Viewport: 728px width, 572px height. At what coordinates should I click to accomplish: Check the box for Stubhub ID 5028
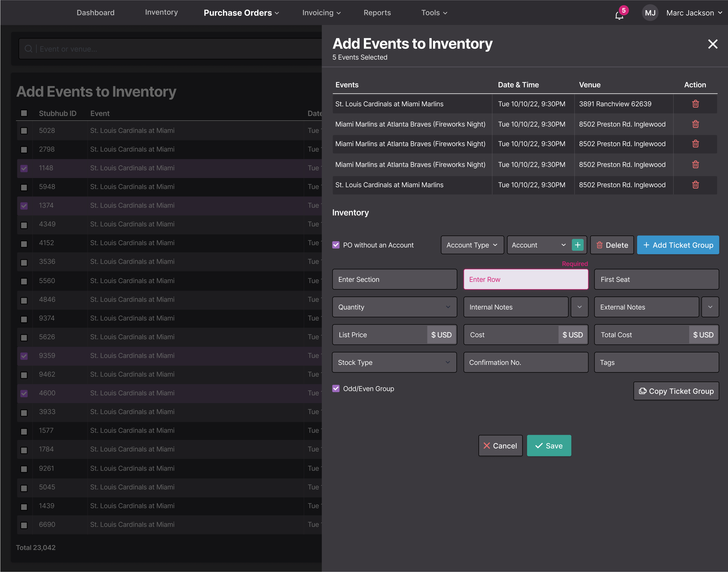pos(24,131)
